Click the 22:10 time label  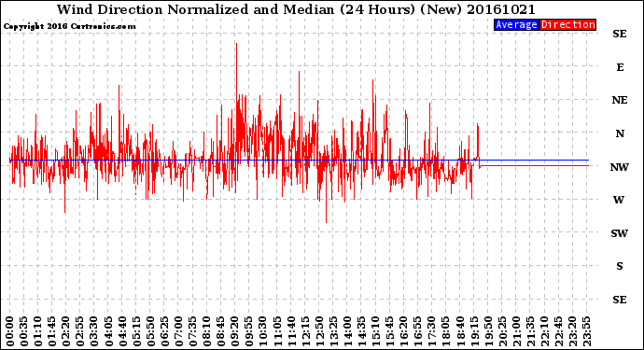point(544,331)
